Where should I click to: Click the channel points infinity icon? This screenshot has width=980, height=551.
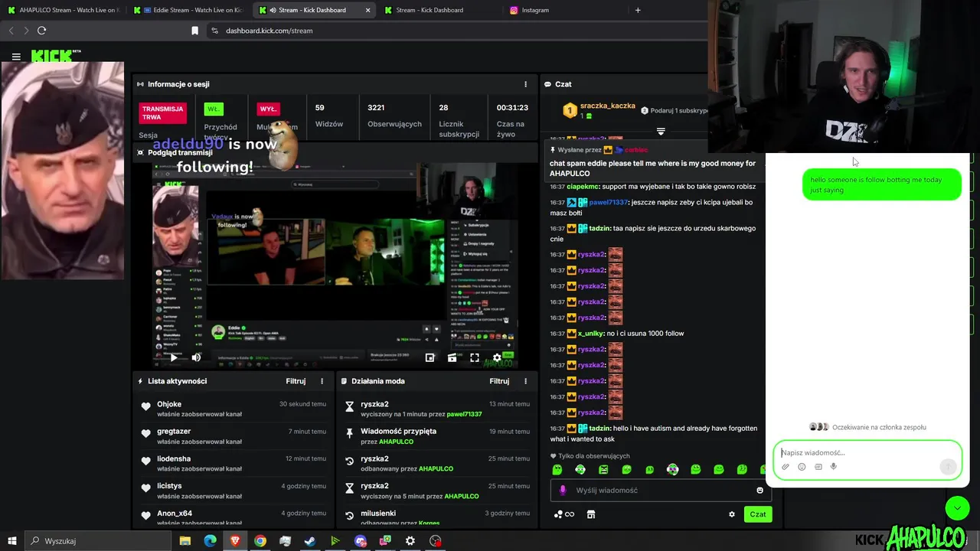pyautogui.click(x=569, y=514)
